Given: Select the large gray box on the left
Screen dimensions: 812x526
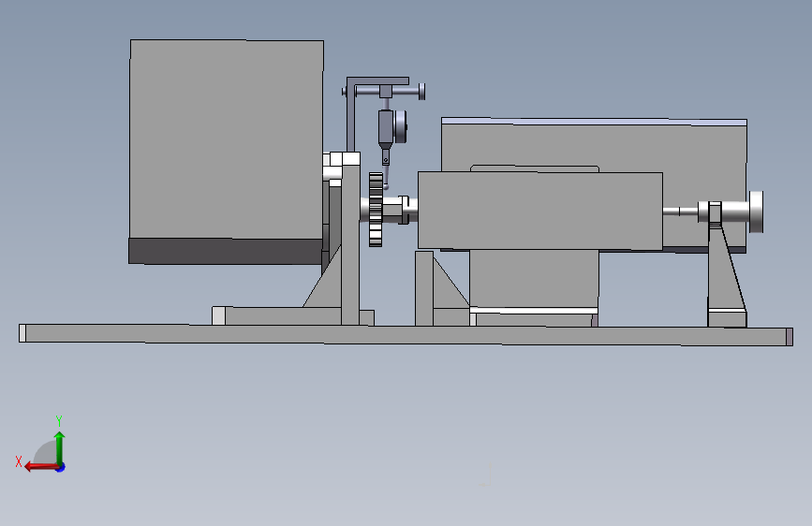Looking at the screenshot, I should click(227, 139).
